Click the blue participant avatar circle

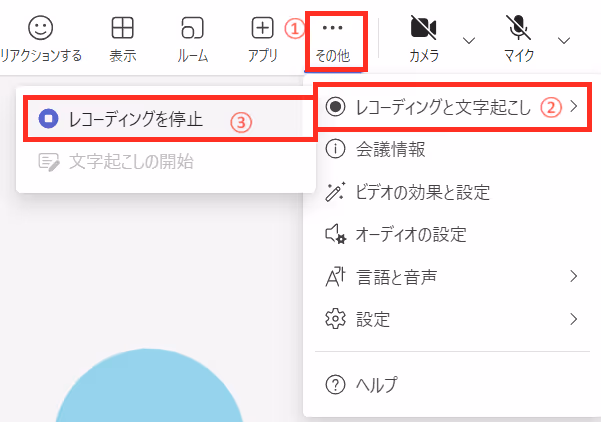(x=149, y=387)
